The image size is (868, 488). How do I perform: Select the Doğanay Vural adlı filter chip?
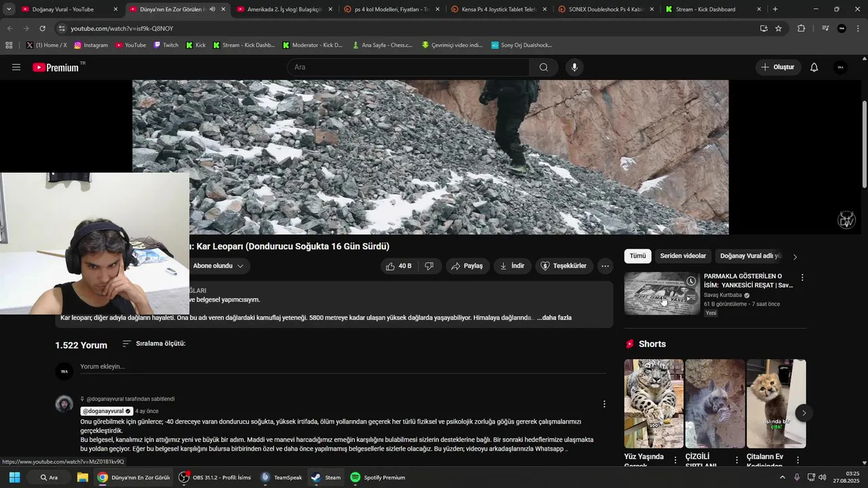(751, 256)
